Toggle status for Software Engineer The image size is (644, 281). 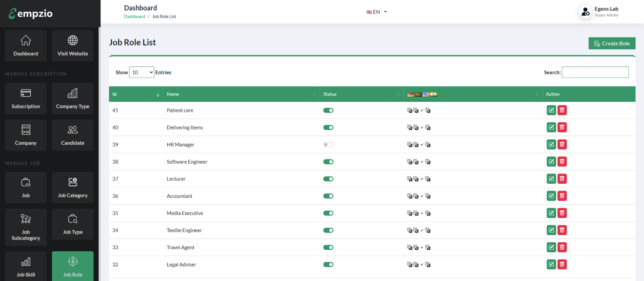click(x=328, y=162)
